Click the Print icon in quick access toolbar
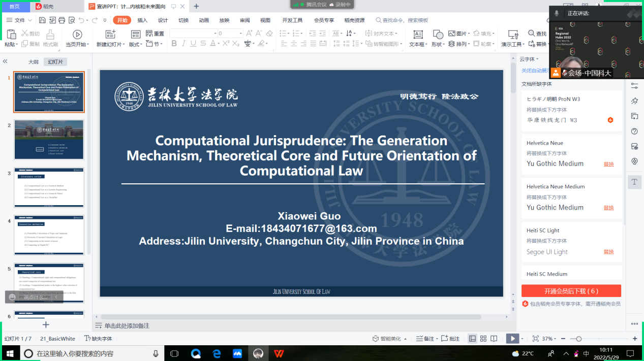 click(x=62, y=20)
